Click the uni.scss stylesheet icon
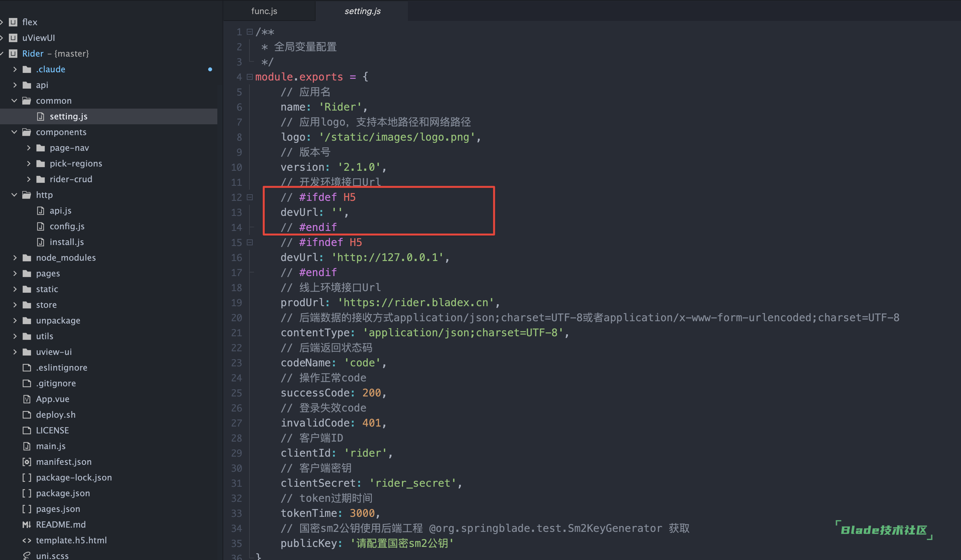The height and width of the screenshot is (560, 961). tap(26, 556)
